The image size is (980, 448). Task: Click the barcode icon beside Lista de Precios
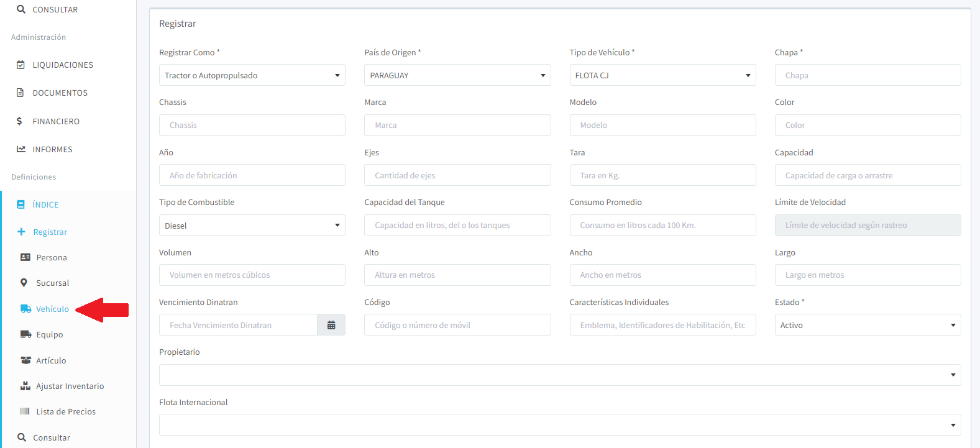point(25,411)
